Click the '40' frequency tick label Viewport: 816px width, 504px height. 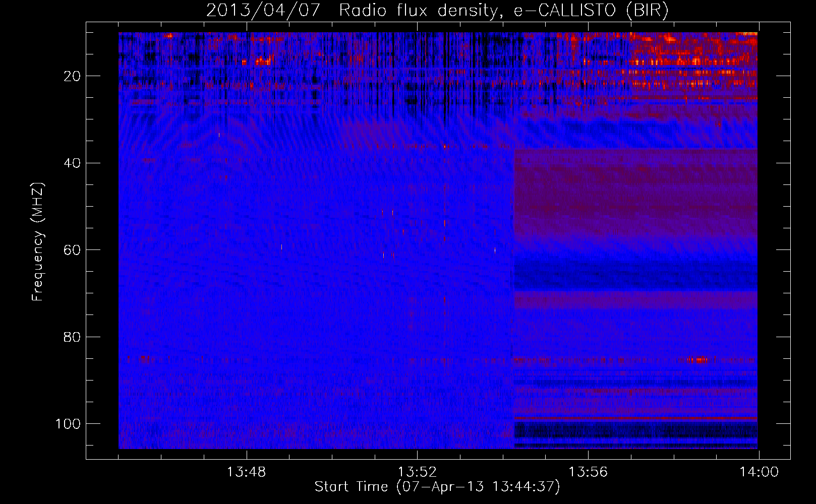pyautogui.click(x=72, y=163)
